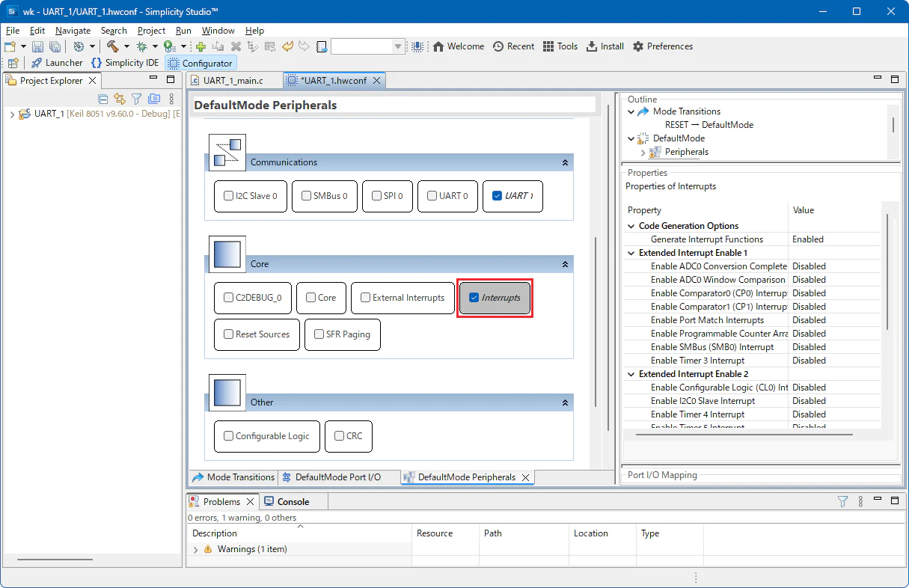Screen dimensions: 909x588
Task: Select Configurator perspective button
Action: pyautogui.click(x=201, y=63)
